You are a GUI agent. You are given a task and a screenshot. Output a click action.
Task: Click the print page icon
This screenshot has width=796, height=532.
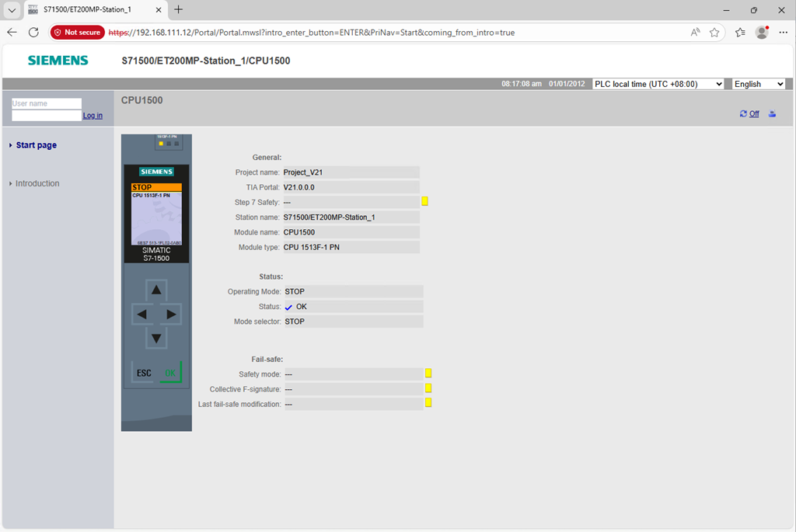[x=772, y=114]
